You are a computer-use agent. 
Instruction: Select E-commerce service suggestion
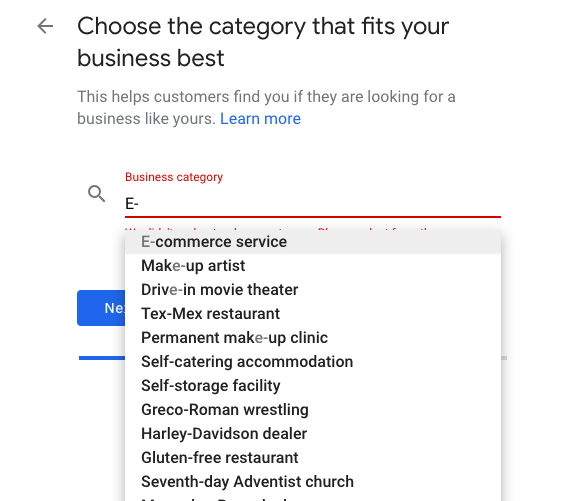(x=313, y=242)
